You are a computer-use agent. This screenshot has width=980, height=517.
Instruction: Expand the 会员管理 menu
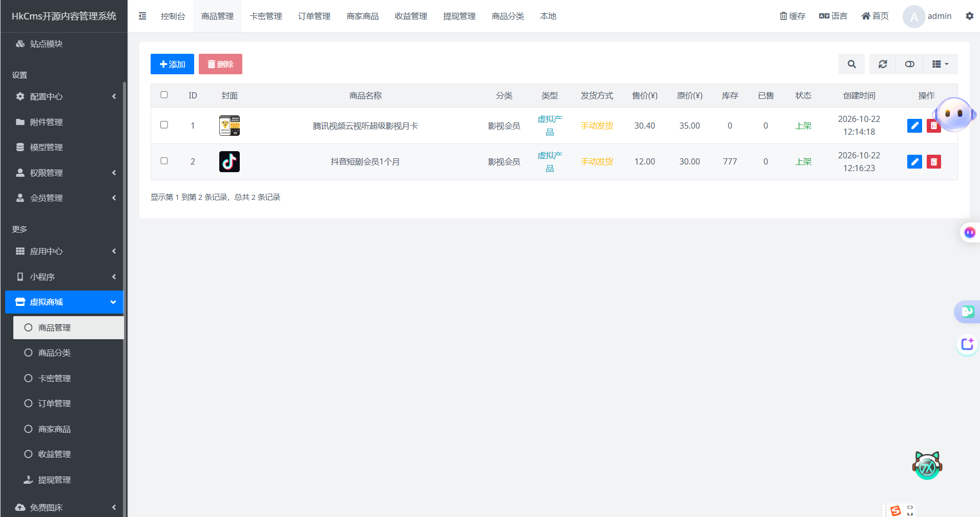click(x=64, y=198)
